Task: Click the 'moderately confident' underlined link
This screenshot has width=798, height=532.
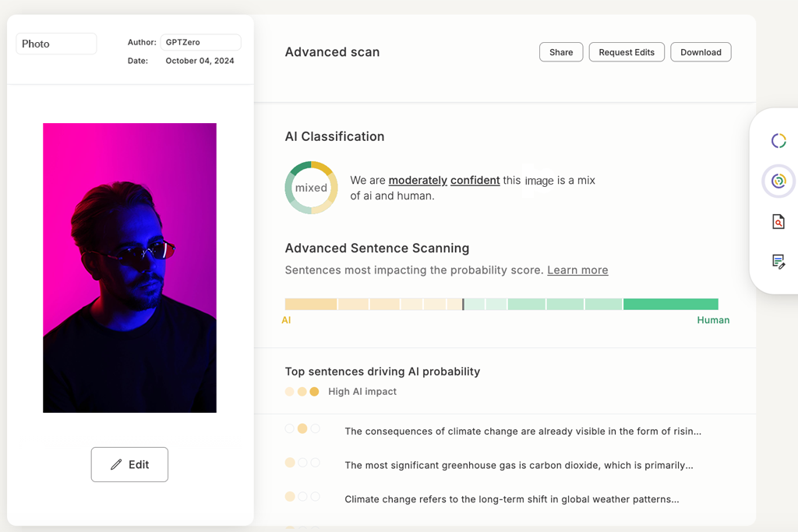Action: 444,180
